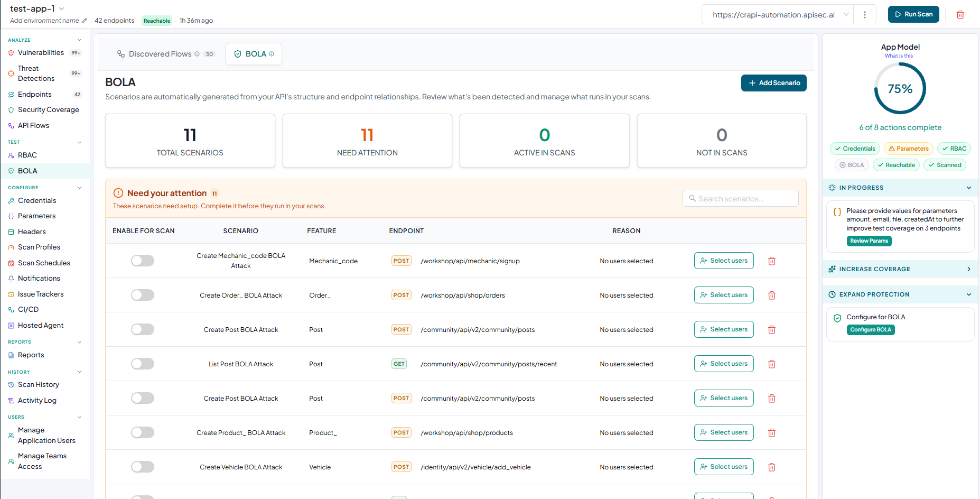
Task: Click the info icon on the BOLA tab
Action: tap(272, 54)
